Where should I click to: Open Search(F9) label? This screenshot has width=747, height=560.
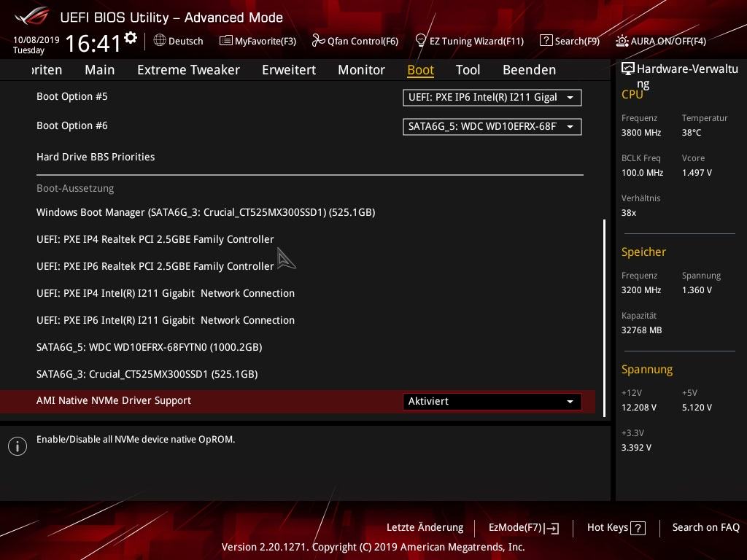click(577, 41)
